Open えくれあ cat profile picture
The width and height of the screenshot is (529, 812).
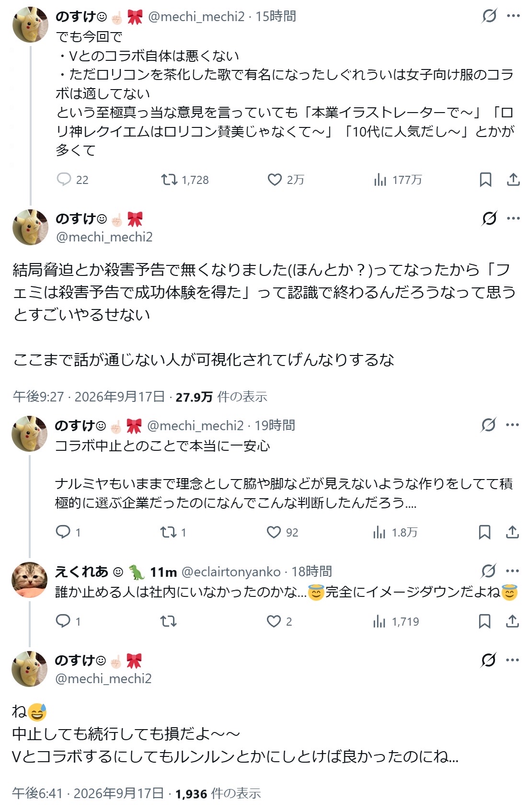[30, 580]
